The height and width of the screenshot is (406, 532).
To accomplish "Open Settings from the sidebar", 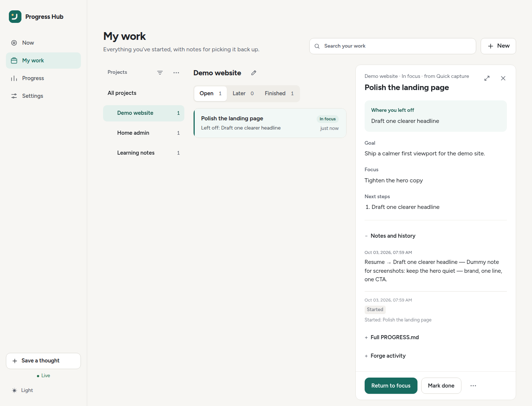I will pyautogui.click(x=43, y=96).
